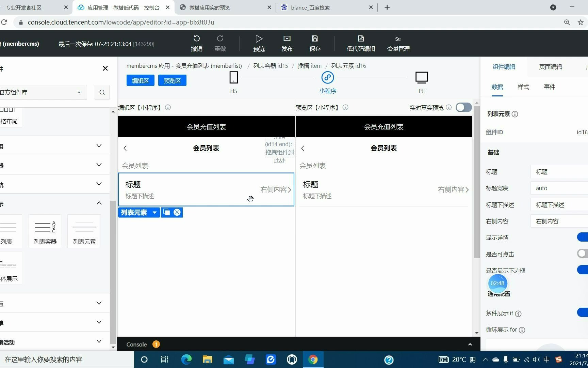The width and height of the screenshot is (588, 368).
Task: Open the Console panel label
Action: click(x=136, y=344)
